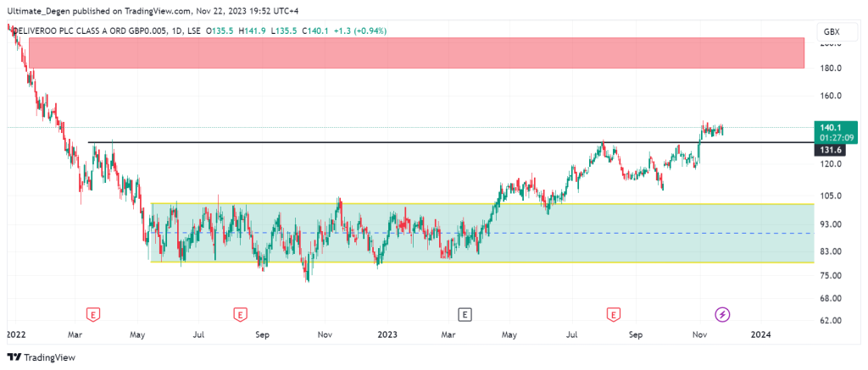Select the blue dashed midline of the range
This screenshot has width=868, height=370.
[481, 233]
